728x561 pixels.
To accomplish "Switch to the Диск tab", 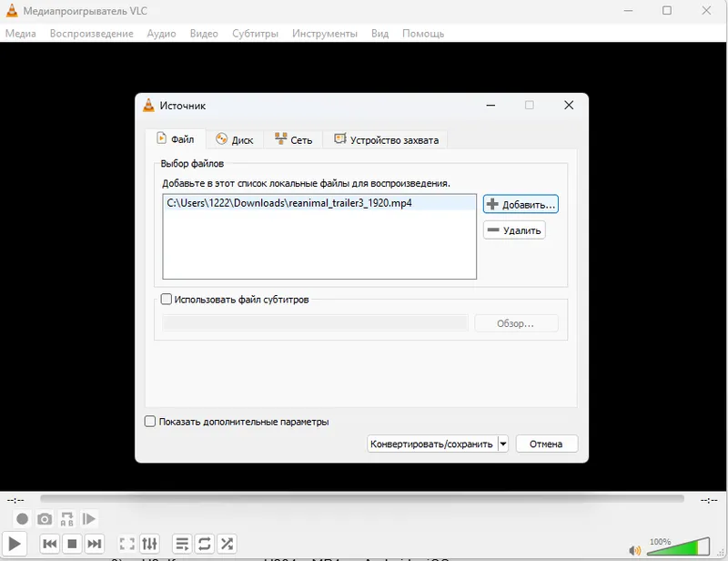I will tap(235, 139).
